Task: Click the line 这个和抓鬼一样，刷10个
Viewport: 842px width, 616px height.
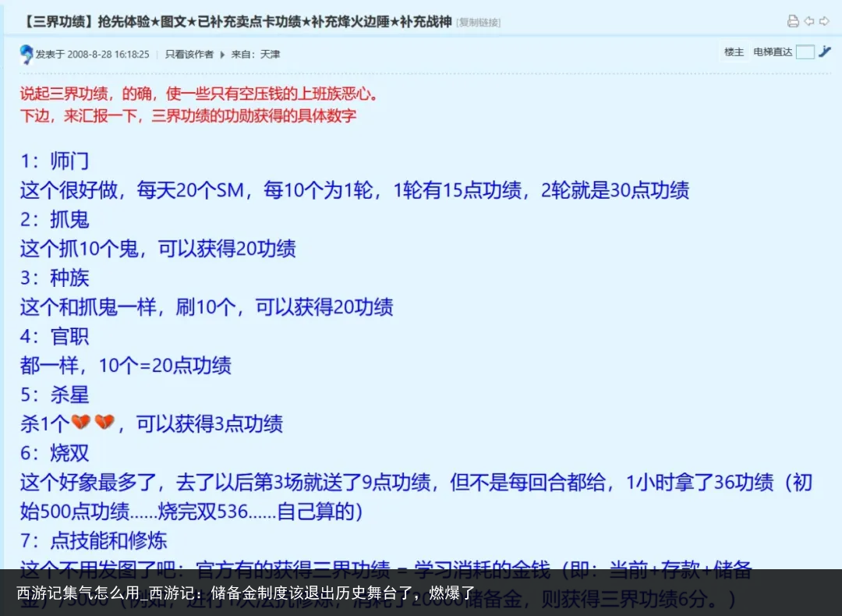Action: pos(207,306)
